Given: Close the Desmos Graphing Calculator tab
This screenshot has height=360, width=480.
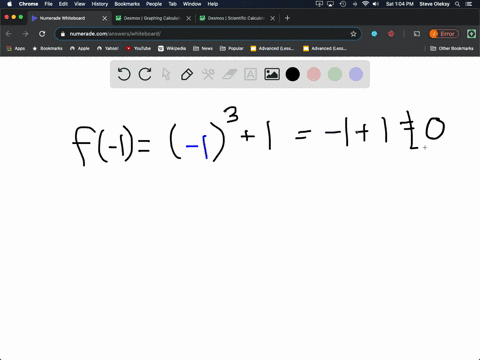Looking at the screenshot, I should point(189,18).
